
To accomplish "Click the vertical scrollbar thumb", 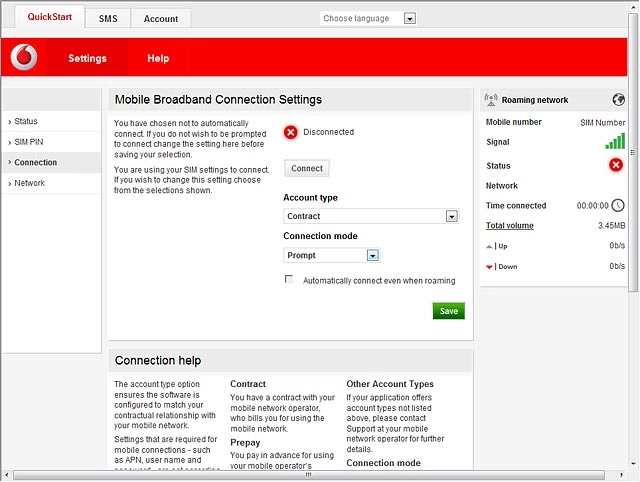I will point(633,151).
